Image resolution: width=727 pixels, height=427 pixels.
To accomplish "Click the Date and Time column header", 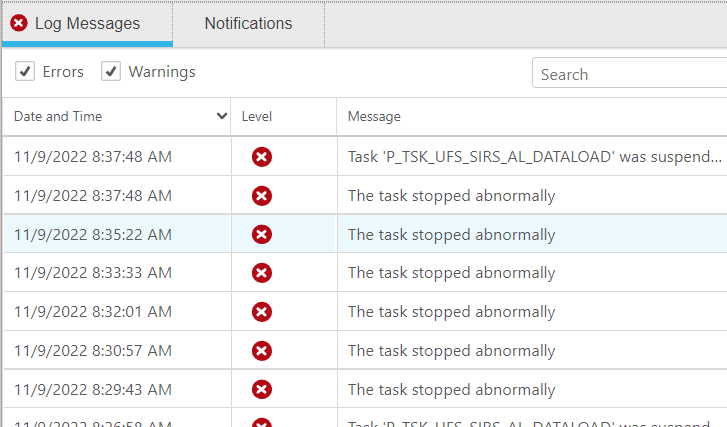I will tap(58, 117).
